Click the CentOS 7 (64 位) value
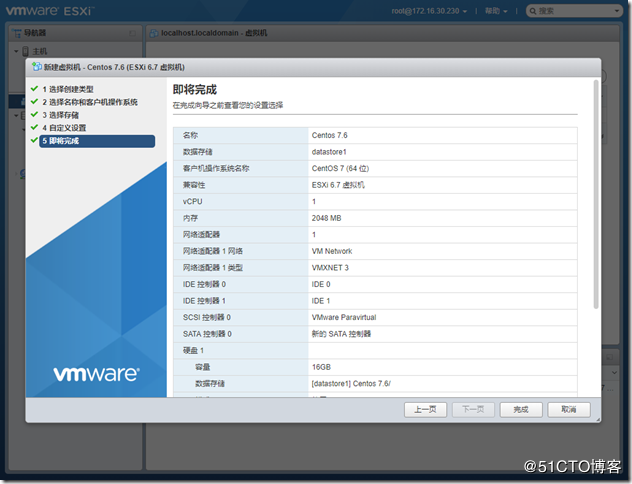Screen dimensions: 632x484 tap(340, 168)
